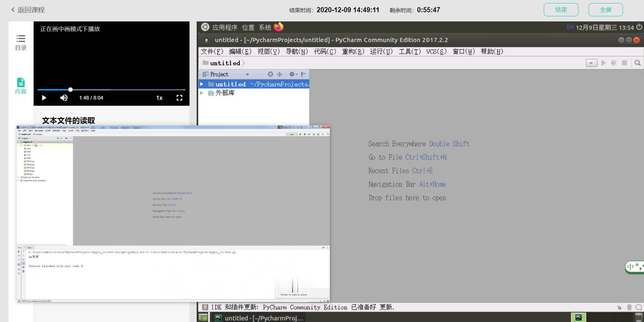Click Collapse All icon in Project panel
Viewport: 644px width, 322px height.
280,74
